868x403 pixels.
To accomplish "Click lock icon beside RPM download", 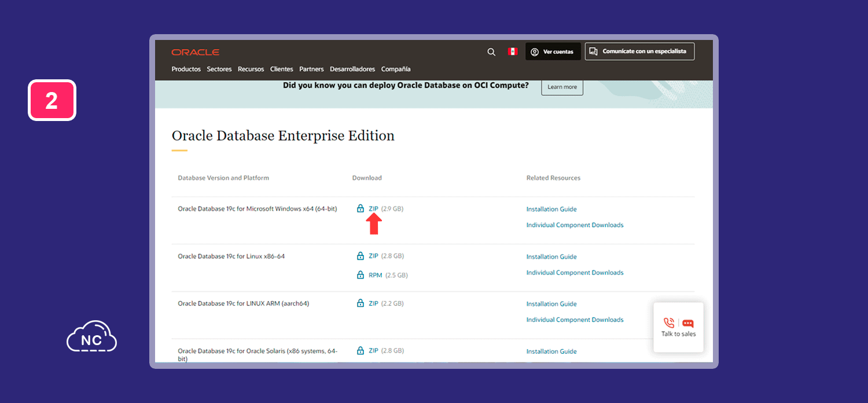I will point(361,275).
